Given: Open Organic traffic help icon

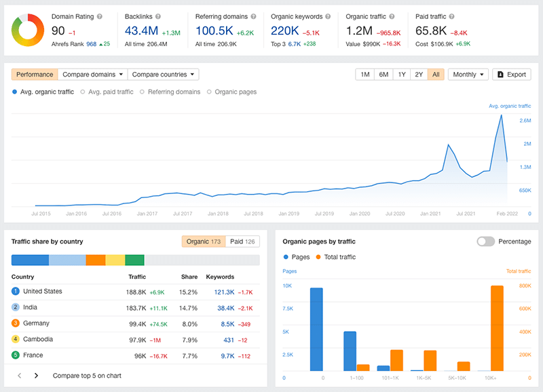Looking at the screenshot, I should 392,16.
